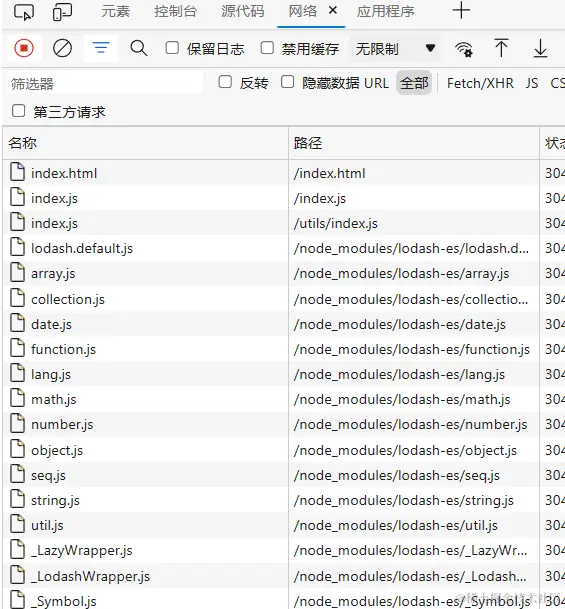Enable the 禁用缓存 checkbox
The width and height of the screenshot is (565, 609).
click(267, 48)
